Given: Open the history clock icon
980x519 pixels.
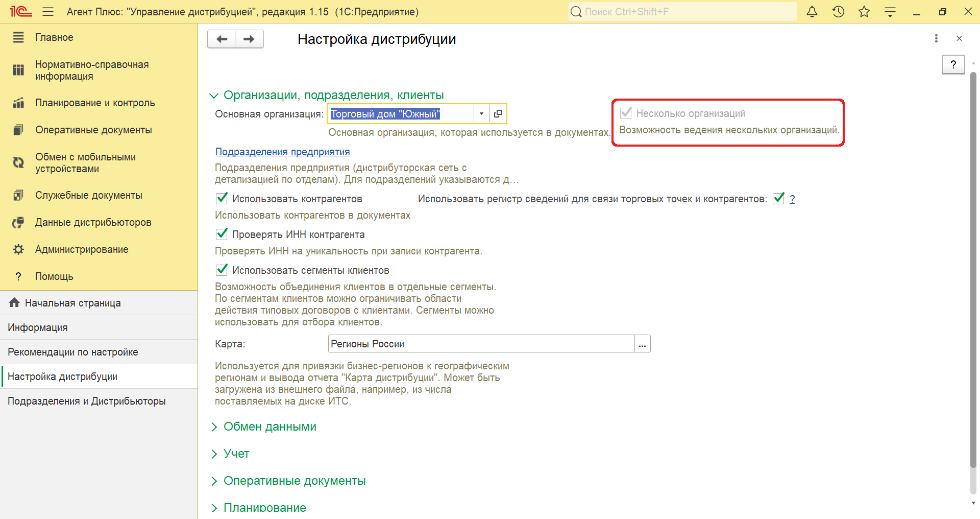Looking at the screenshot, I should (838, 11).
